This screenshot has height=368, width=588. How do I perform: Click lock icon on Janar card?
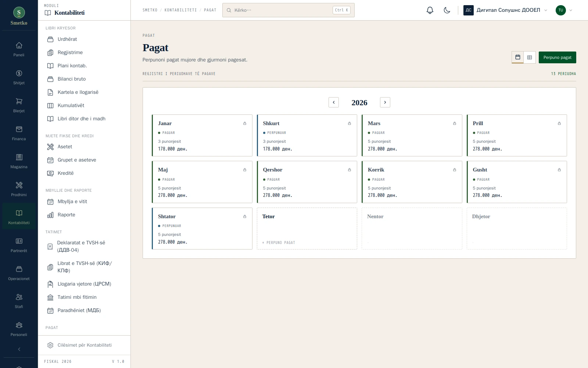click(245, 123)
